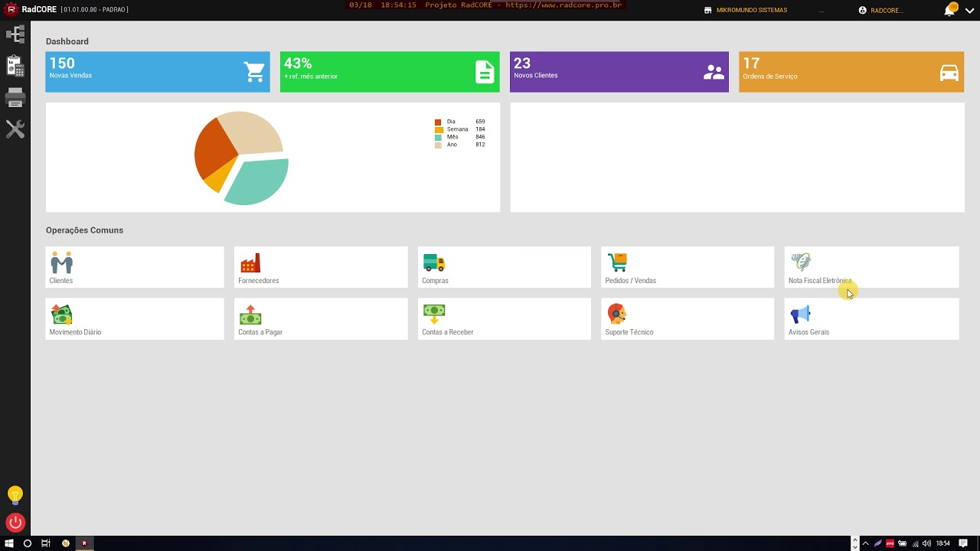Click the Cortana search circle in taskbar
Viewport: 980px width, 551px height.
(28, 543)
